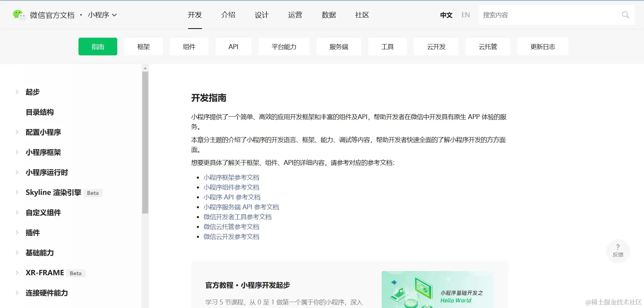644x308 pixels.
Task: Click the 微信官方文档 site title
Action: point(52,15)
